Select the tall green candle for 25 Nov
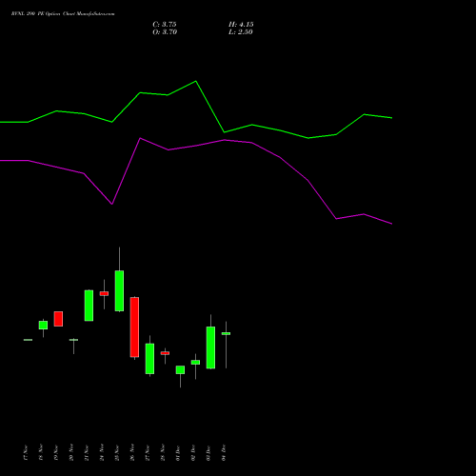 coord(119,290)
